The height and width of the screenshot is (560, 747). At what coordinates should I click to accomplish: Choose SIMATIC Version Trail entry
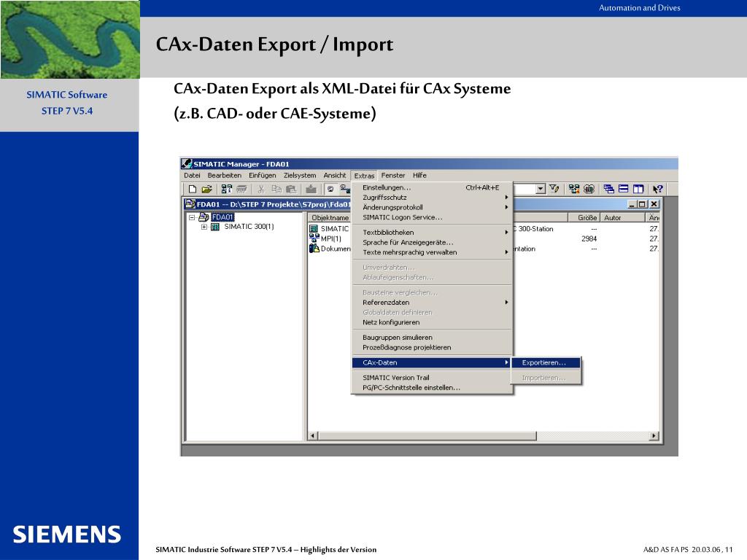(x=432, y=378)
